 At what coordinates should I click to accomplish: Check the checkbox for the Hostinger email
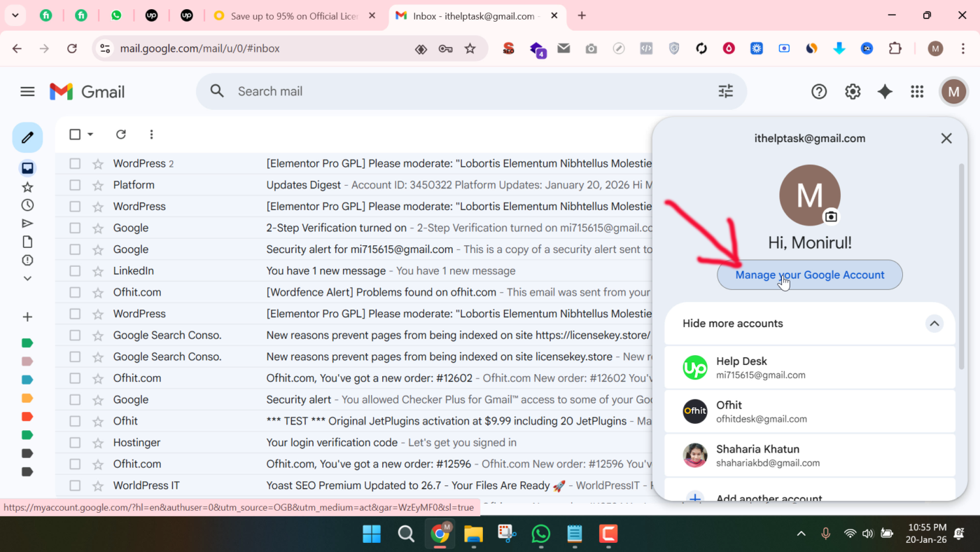click(x=74, y=442)
